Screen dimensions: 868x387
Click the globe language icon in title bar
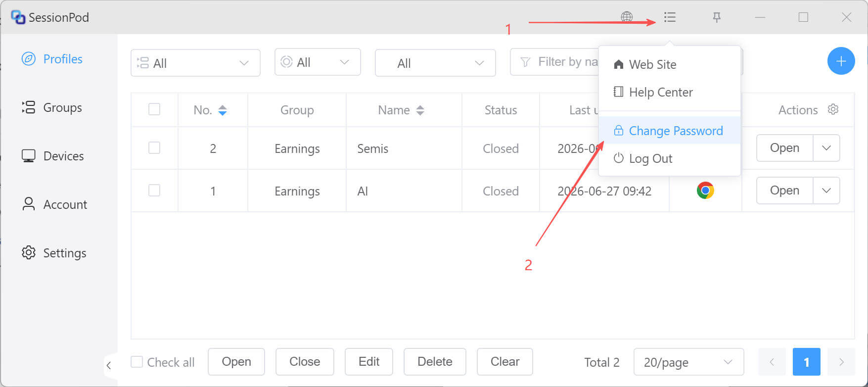(x=627, y=17)
